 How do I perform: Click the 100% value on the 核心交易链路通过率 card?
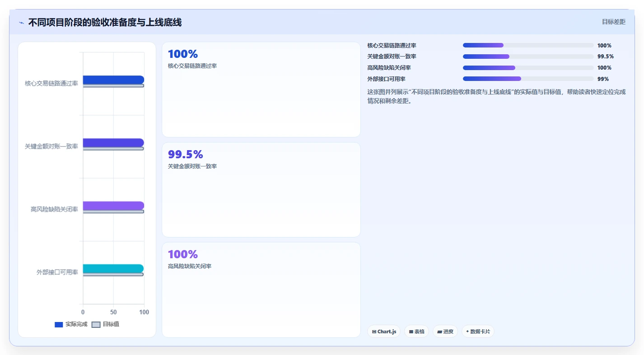183,54
